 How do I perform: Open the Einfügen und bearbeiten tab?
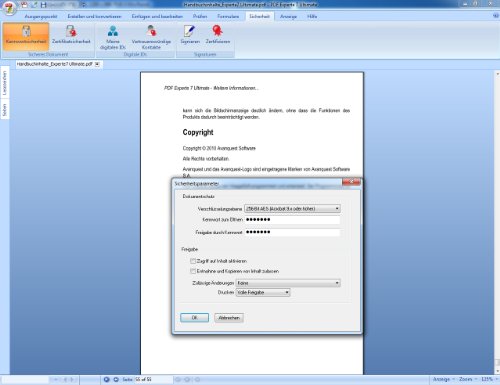click(x=157, y=16)
